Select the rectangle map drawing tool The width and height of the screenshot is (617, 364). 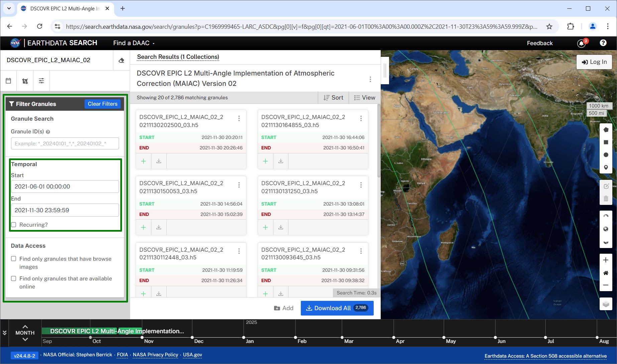coord(606,142)
